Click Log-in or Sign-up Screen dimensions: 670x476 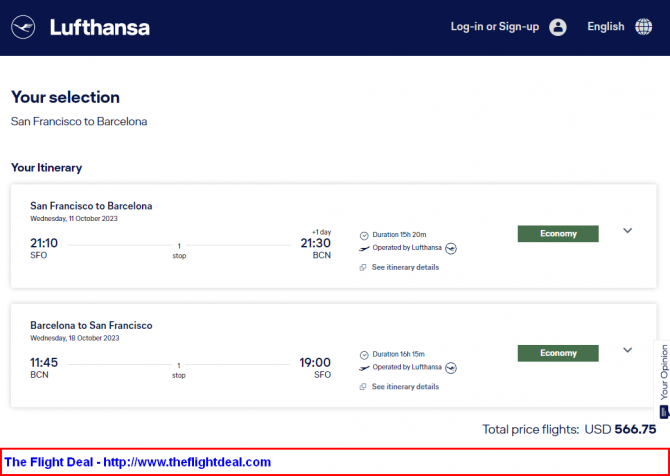pyautogui.click(x=495, y=26)
